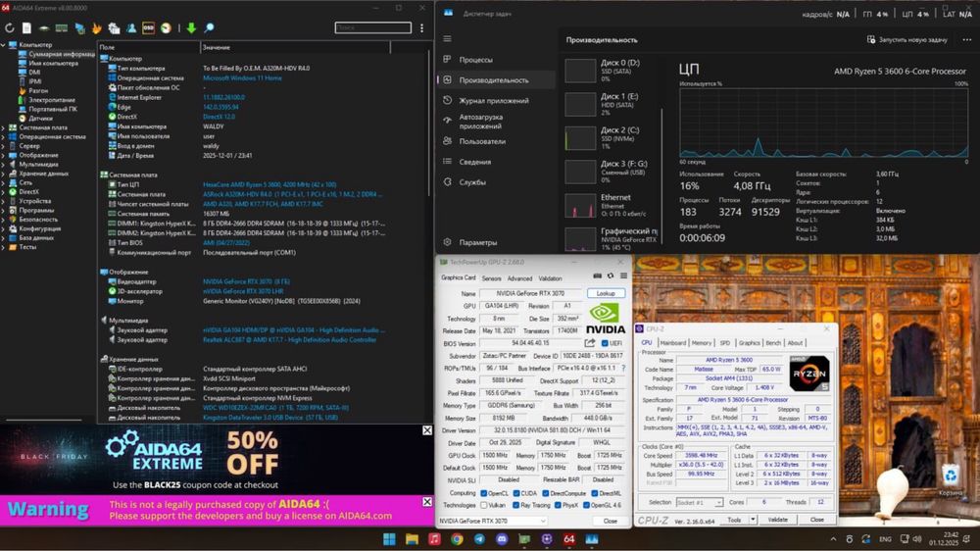Click Запустить новую задачу in Task Manager
Viewport: 980px width, 551px height.
(x=906, y=39)
